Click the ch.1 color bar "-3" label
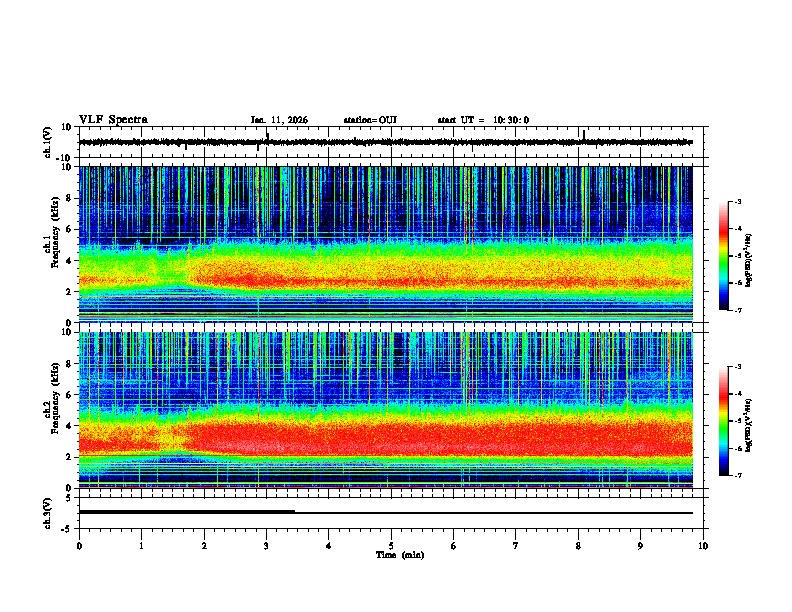The height and width of the screenshot is (612, 792). (737, 201)
